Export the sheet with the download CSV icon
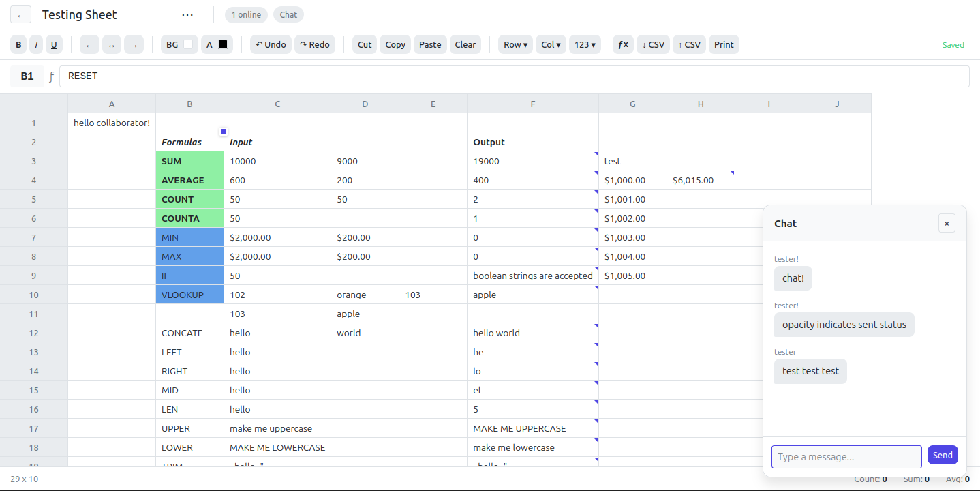The height and width of the screenshot is (491, 980). [x=653, y=44]
